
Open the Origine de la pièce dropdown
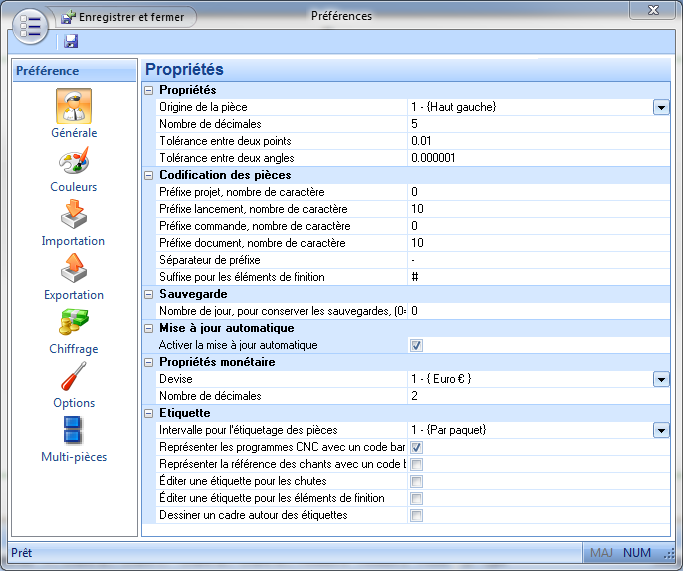pos(661,107)
